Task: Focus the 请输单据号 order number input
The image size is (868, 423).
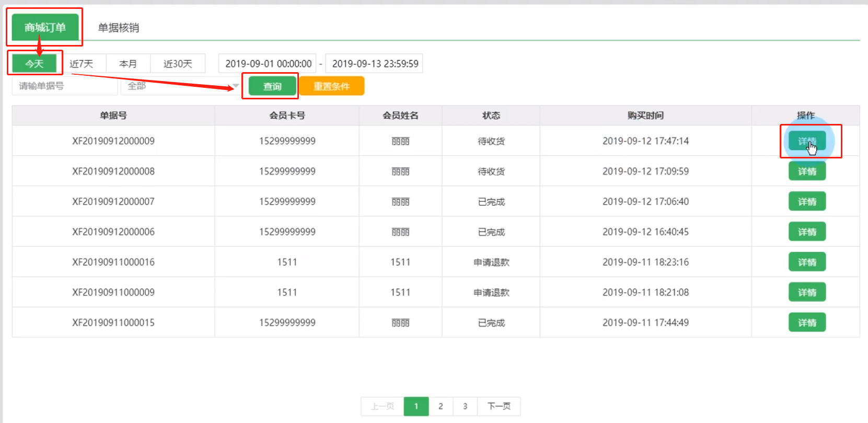Action: click(x=64, y=86)
